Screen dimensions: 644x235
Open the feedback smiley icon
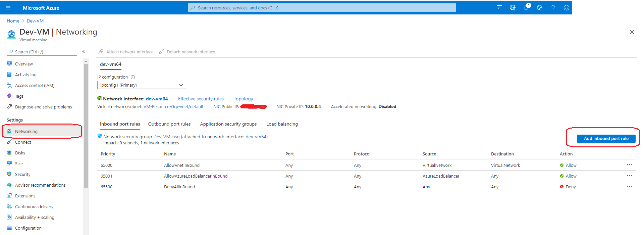567,8
